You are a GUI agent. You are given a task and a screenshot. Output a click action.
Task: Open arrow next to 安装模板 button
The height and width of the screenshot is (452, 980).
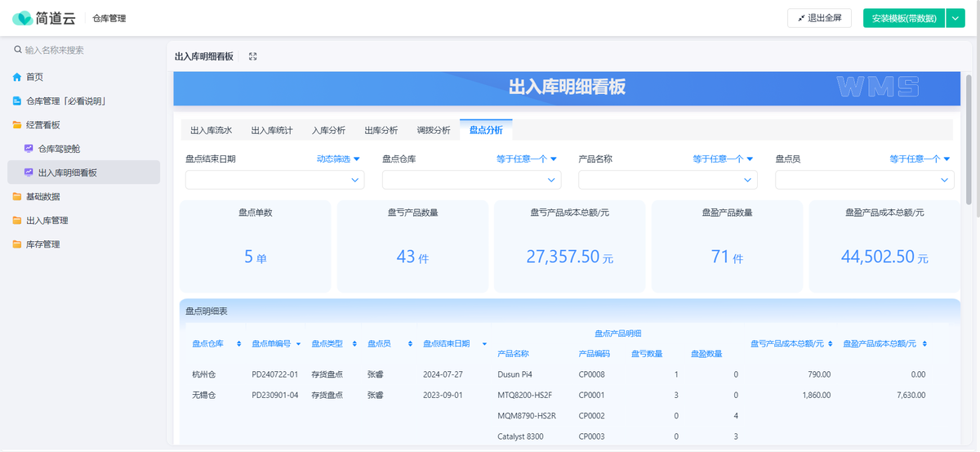pos(955,18)
